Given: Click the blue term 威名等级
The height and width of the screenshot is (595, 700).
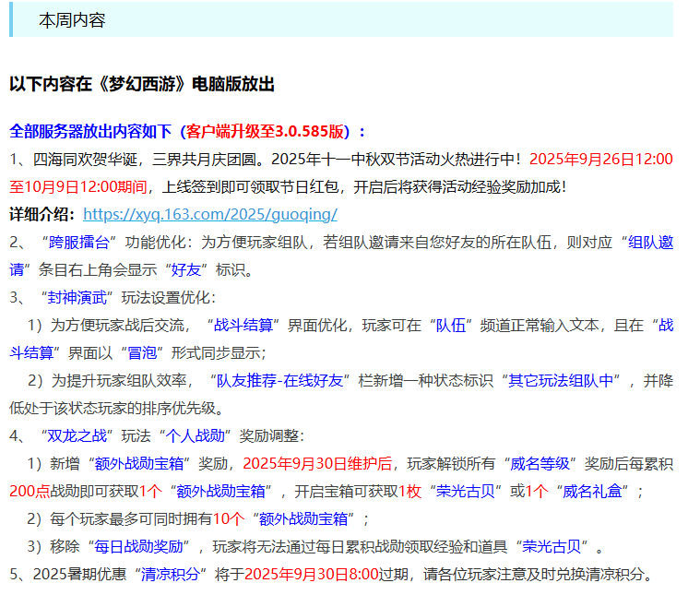Looking at the screenshot, I should (x=540, y=464).
